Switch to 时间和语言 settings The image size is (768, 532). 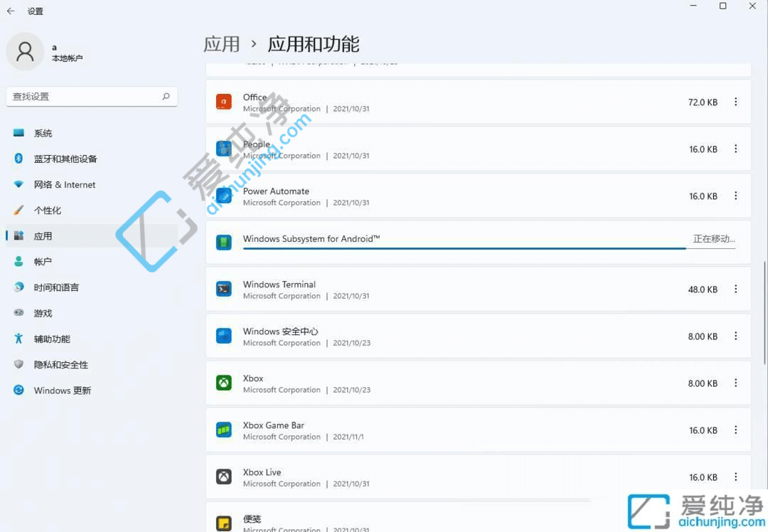[x=92, y=287]
